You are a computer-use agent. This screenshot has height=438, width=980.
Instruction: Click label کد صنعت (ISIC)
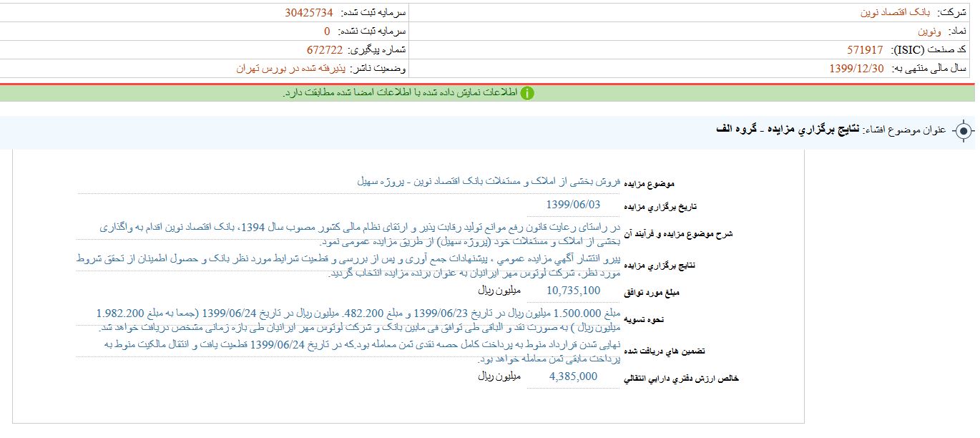pos(929,50)
